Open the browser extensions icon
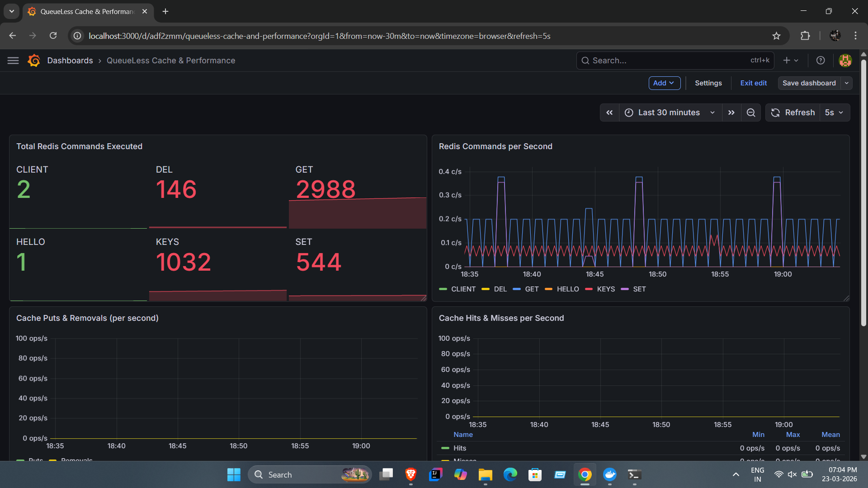 (x=805, y=36)
